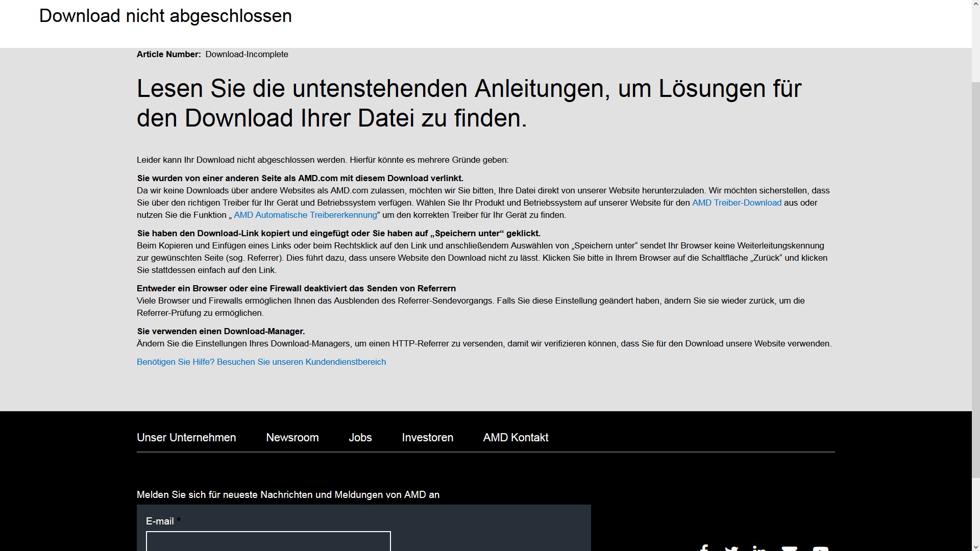Click the Download nicht abgeschlossen page title
This screenshot has width=980, height=551.
(x=165, y=16)
